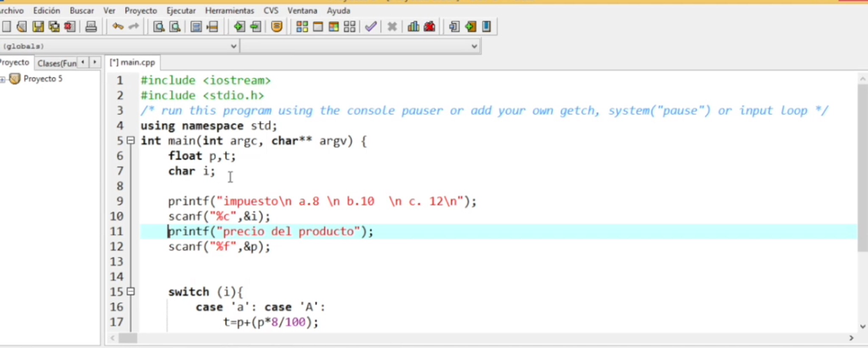Viewport: 868px width, 348px height.
Task: Open the Ayuda menu
Action: (x=339, y=10)
